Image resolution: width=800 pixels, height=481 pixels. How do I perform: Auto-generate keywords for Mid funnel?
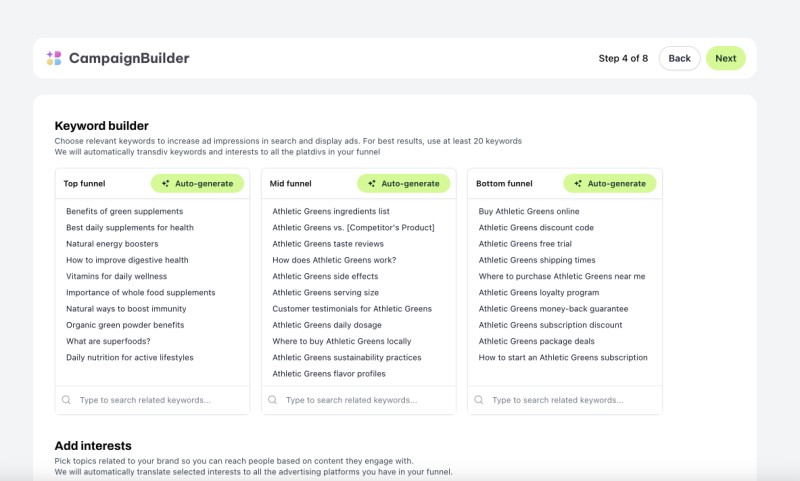coord(404,184)
